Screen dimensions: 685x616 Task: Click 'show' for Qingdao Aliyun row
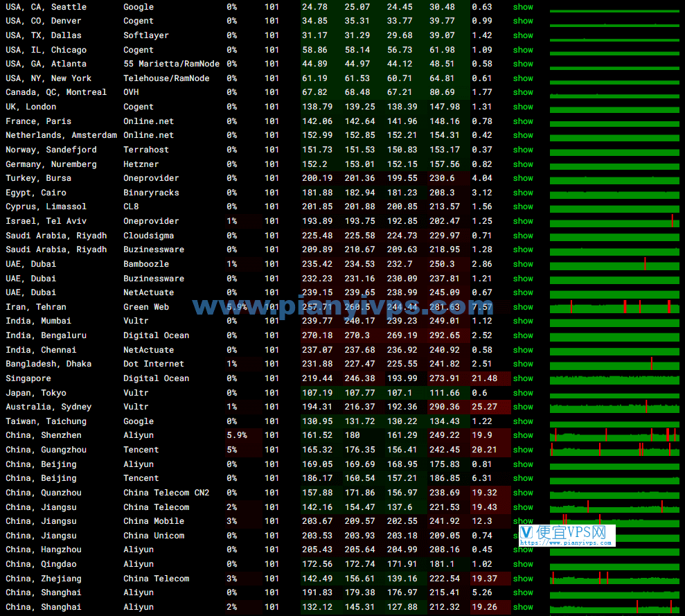point(523,564)
